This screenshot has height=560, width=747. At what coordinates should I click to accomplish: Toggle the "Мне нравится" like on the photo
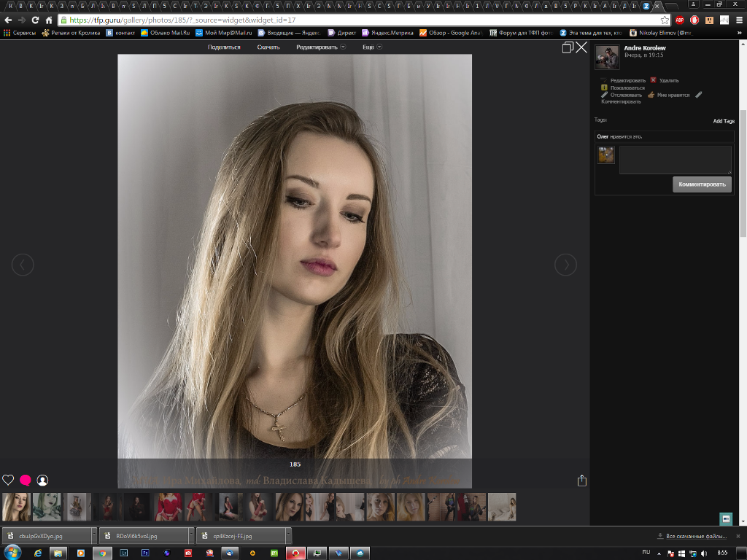coord(673,95)
